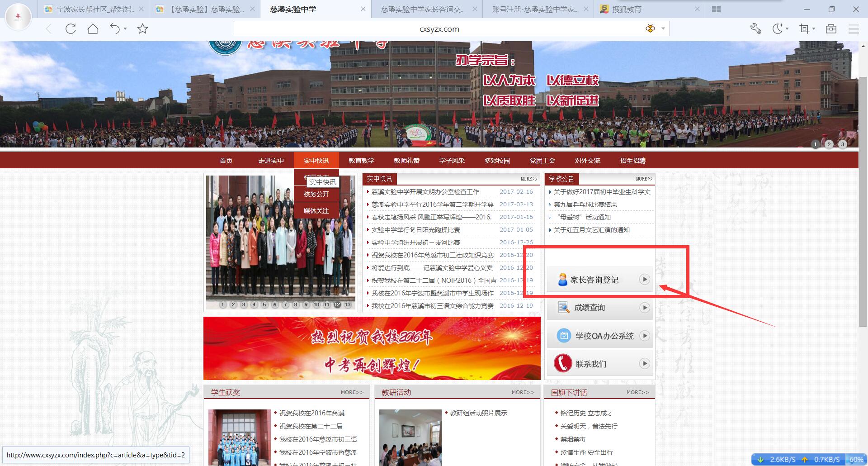Expand the undo history dropdown arrow
This screenshot has height=466, width=868.
[x=125, y=29]
